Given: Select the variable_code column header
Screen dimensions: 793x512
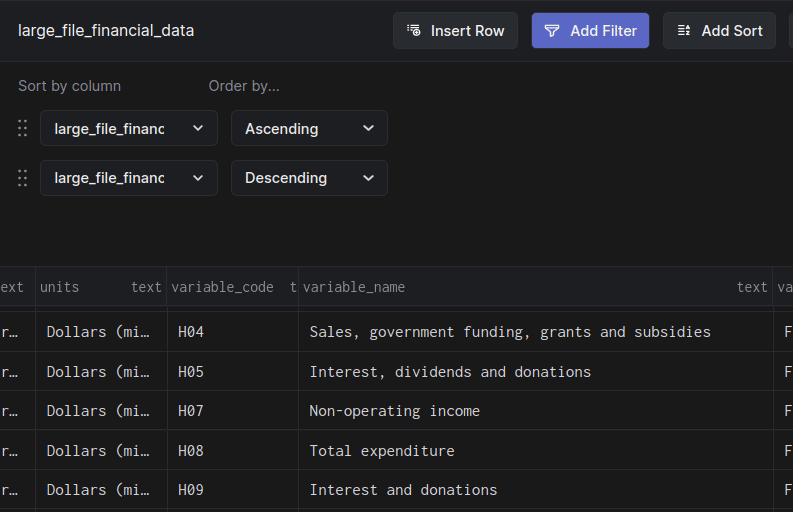Looking at the screenshot, I should [x=222, y=287].
